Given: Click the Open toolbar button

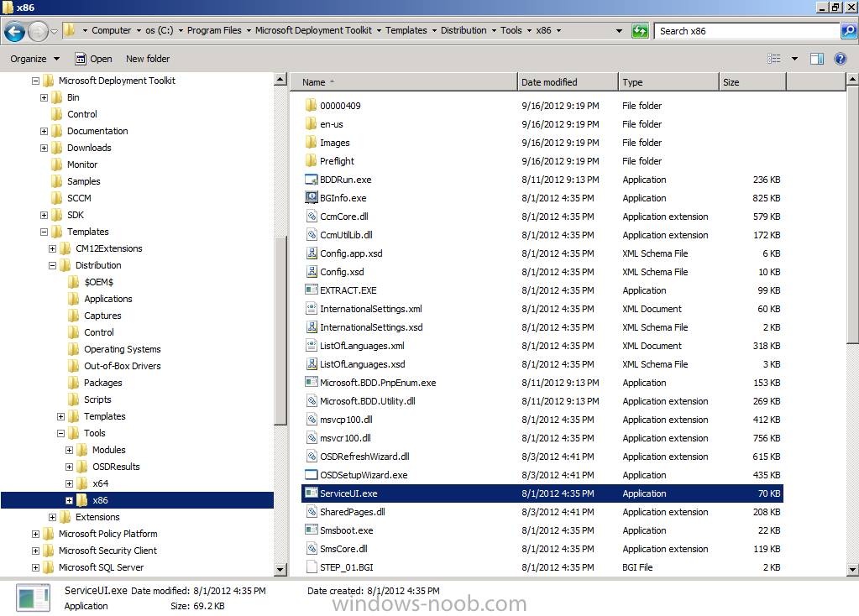Looking at the screenshot, I should pos(93,59).
